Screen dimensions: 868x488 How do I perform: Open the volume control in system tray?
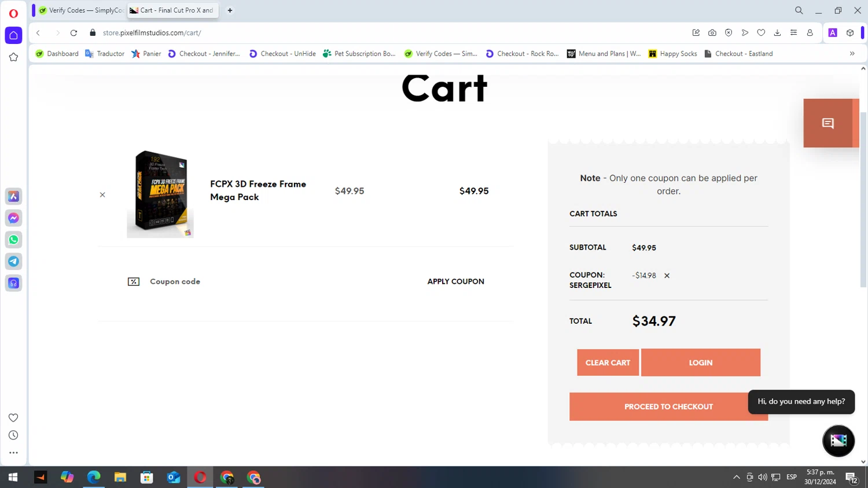tap(763, 477)
